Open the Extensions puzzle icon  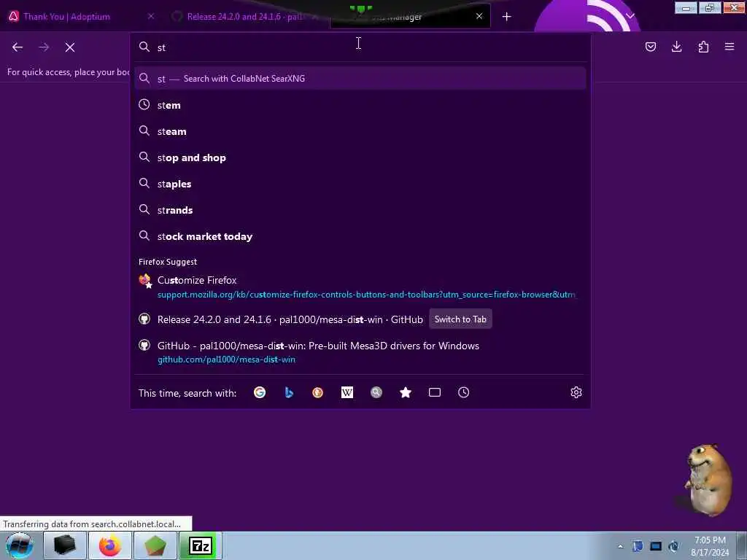(x=703, y=47)
